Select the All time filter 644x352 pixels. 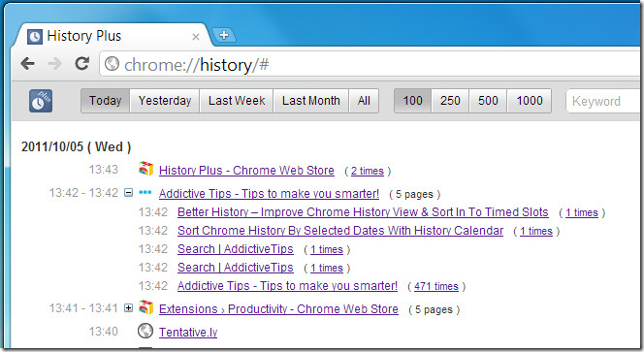point(364,101)
